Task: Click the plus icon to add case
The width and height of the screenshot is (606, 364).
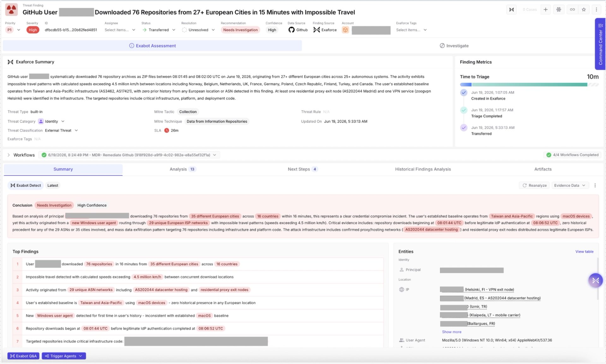Action: pos(545,9)
